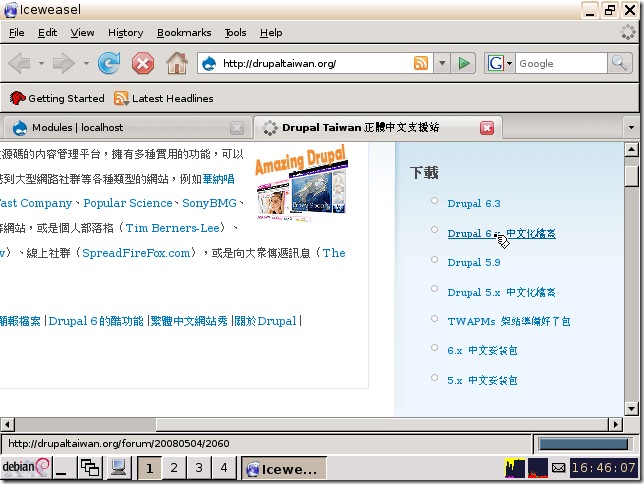Open the Drupal 6 的酷功能 link

(x=96, y=321)
